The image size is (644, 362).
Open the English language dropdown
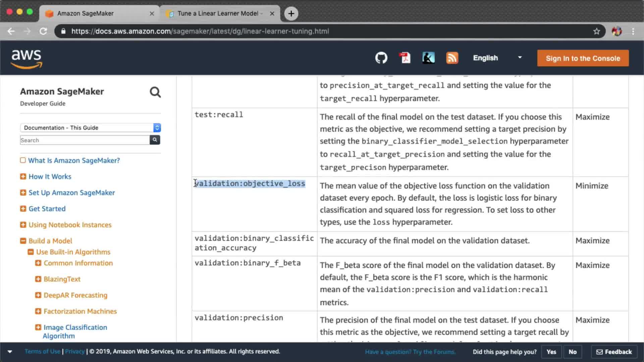click(x=497, y=58)
